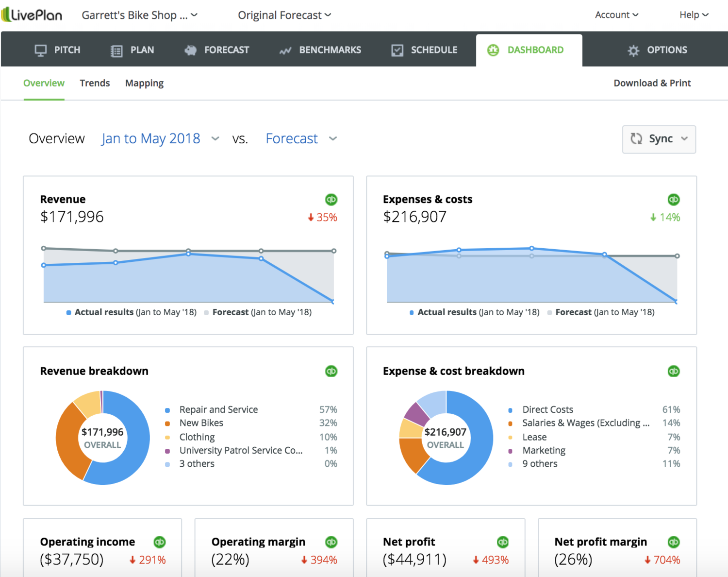Image resolution: width=728 pixels, height=577 pixels.
Task: Open the Account menu
Action: 616,15
